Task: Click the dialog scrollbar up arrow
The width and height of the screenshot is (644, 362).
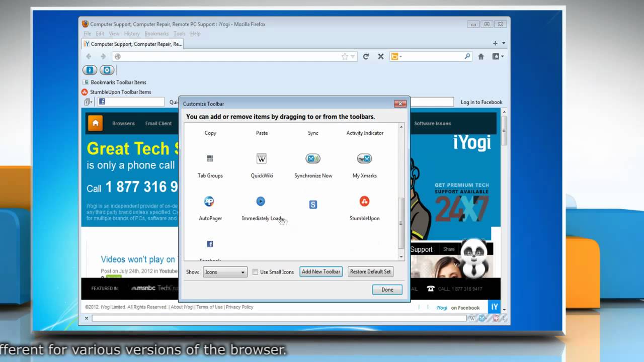Action: pyautogui.click(x=401, y=127)
